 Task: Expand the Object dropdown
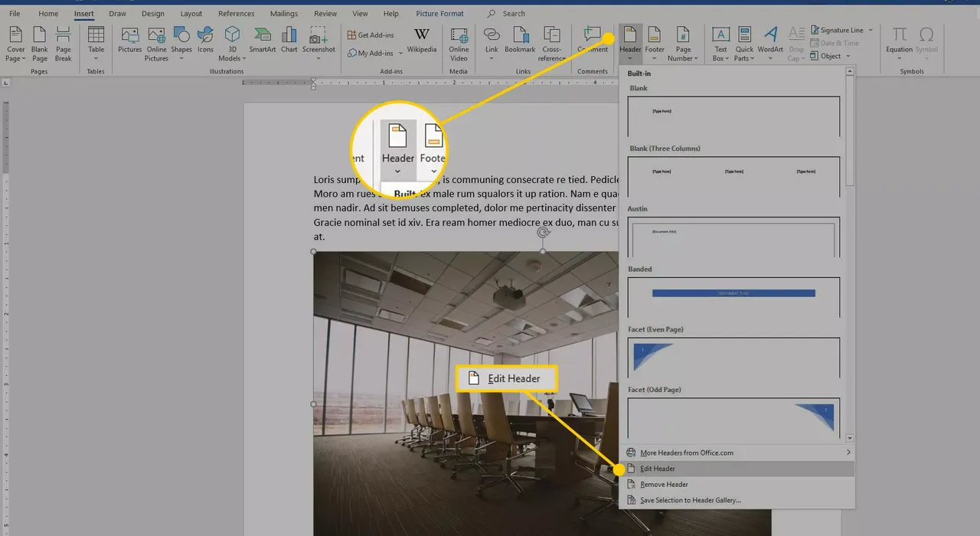(x=848, y=55)
